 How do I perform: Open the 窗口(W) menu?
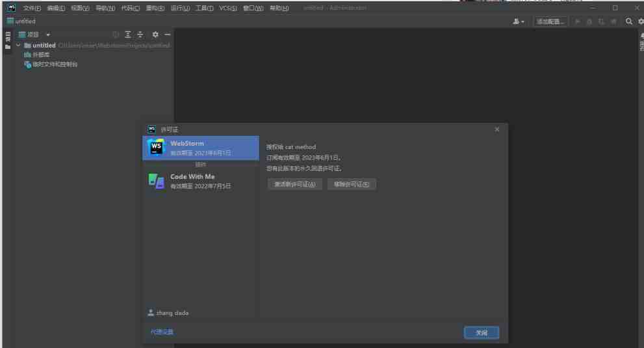click(x=253, y=8)
